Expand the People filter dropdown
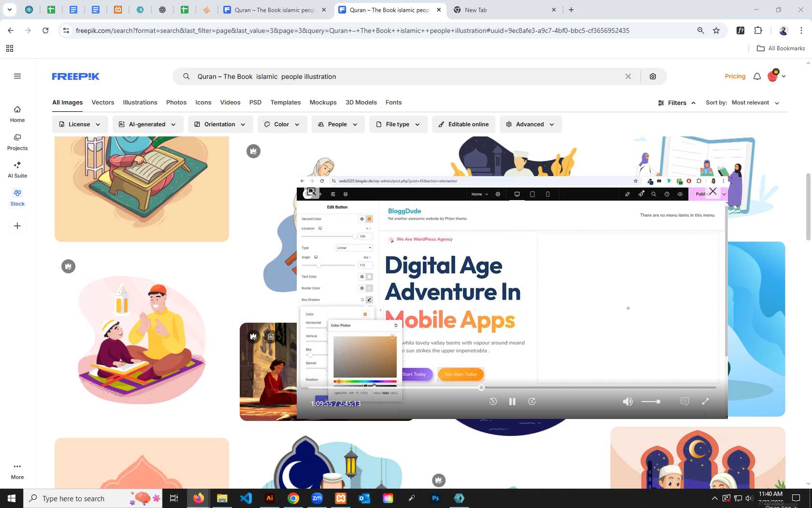This screenshot has height=508, width=812. 338,124
